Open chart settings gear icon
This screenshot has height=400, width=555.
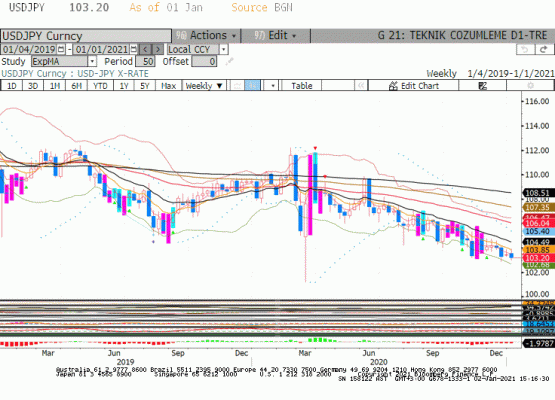click(x=530, y=86)
